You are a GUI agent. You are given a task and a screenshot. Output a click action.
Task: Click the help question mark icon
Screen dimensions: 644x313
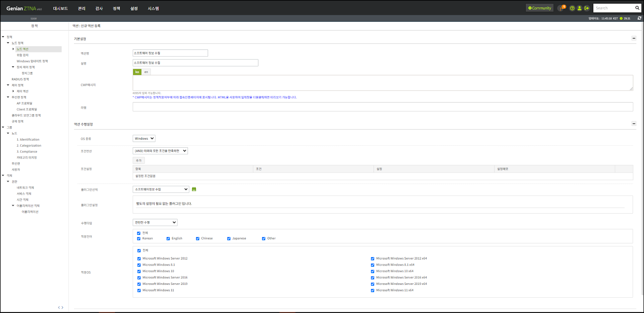(572, 8)
